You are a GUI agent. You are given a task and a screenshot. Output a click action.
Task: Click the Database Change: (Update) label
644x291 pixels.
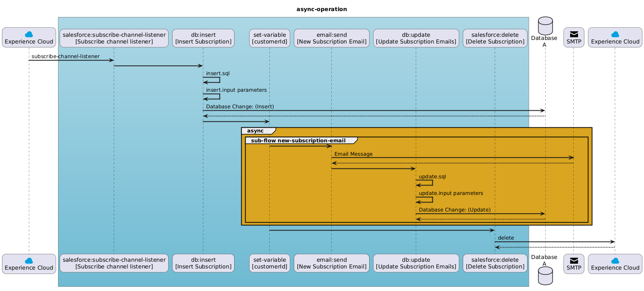455,210
